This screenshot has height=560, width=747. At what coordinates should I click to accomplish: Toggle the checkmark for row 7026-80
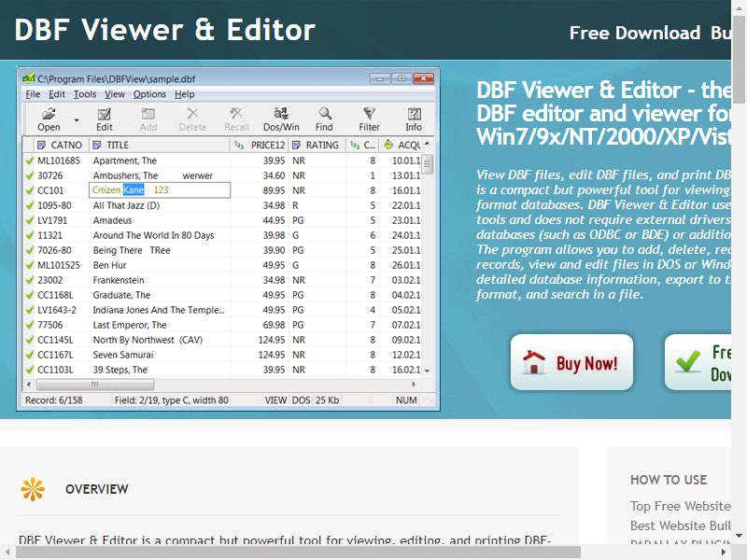[x=30, y=250]
